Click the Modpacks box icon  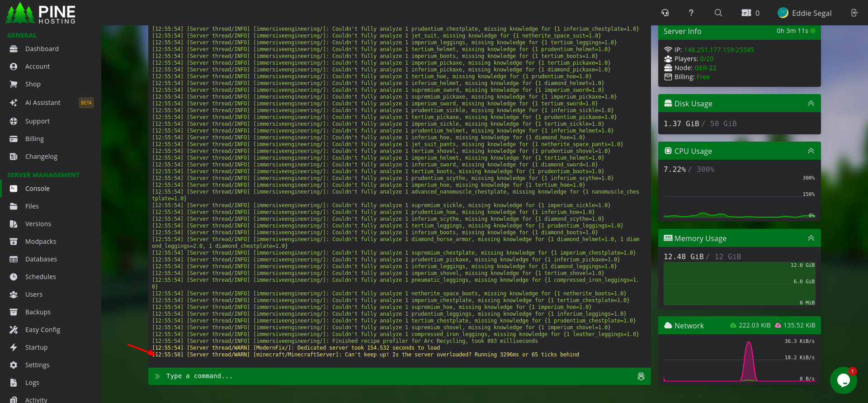pyautogui.click(x=14, y=242)
